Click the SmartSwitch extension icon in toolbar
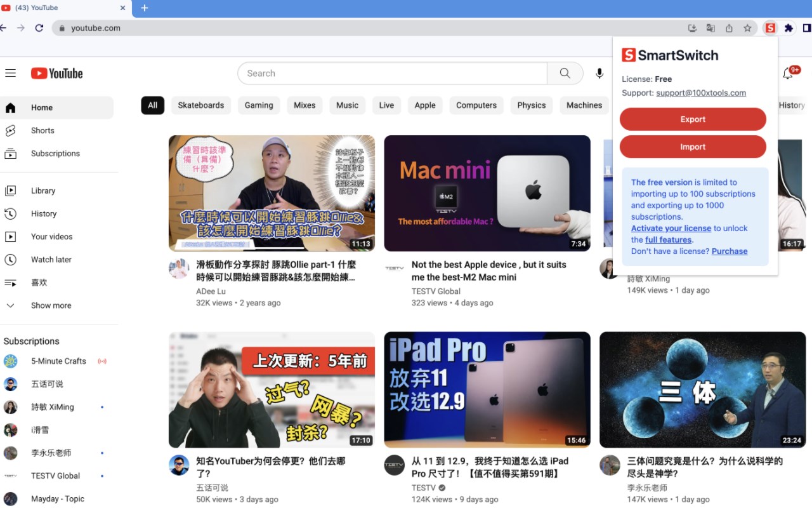 click(x=770, y=28)
